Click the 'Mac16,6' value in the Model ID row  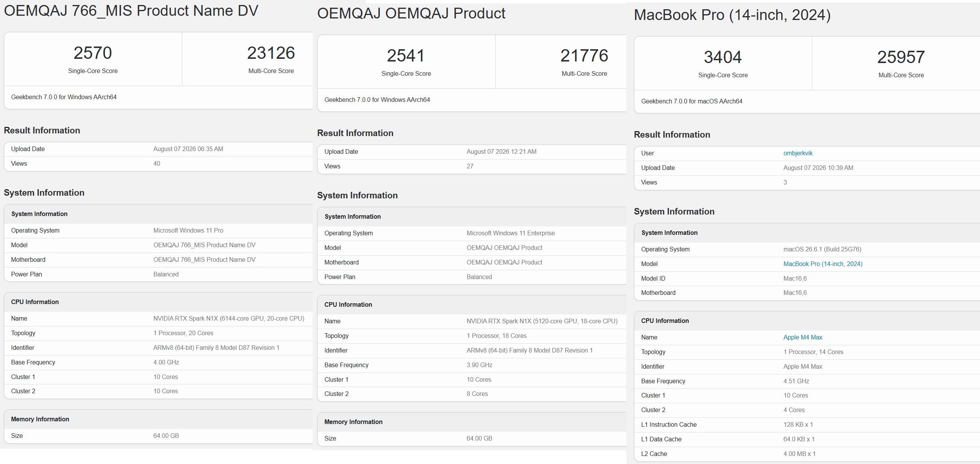click(x=795, y=278)
